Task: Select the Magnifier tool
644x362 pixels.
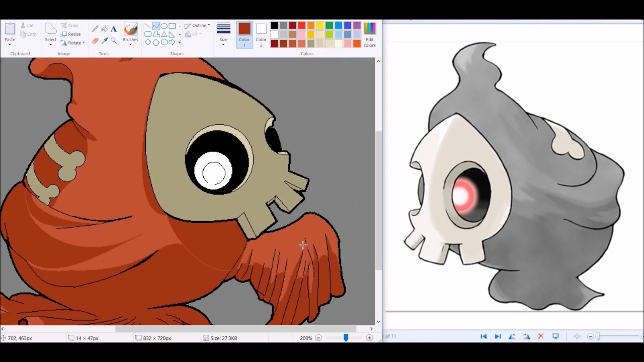Action: click(114, 41)
